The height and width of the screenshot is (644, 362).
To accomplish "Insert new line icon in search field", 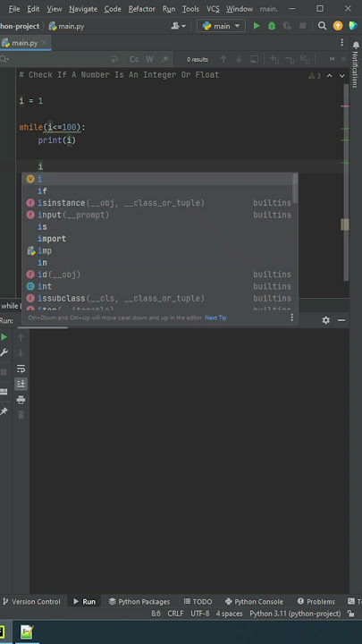I will (x=114, y=60).
